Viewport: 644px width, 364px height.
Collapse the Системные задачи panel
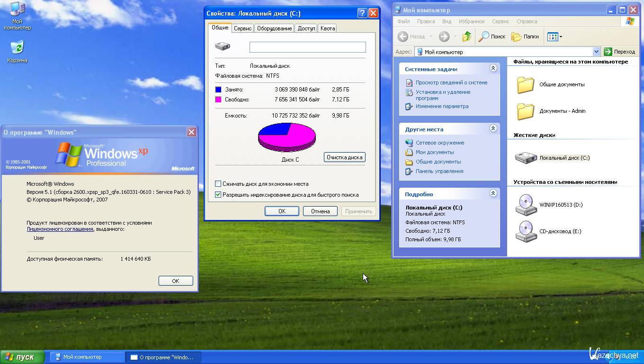[493, 68]
